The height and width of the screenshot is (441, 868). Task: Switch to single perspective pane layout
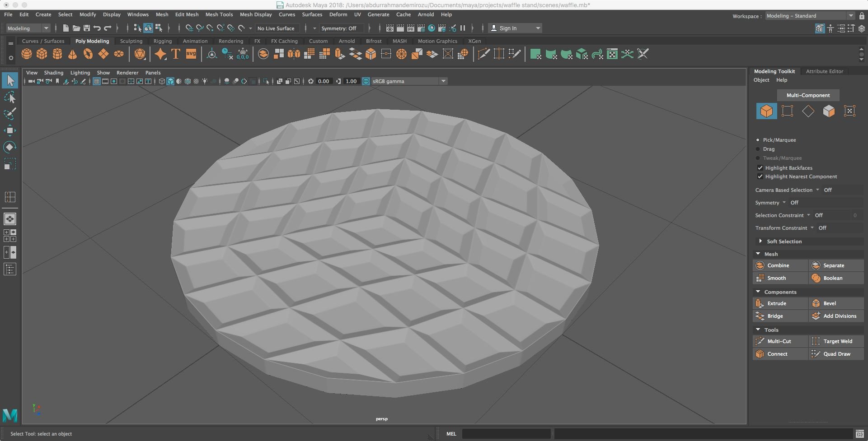(10, 219)
